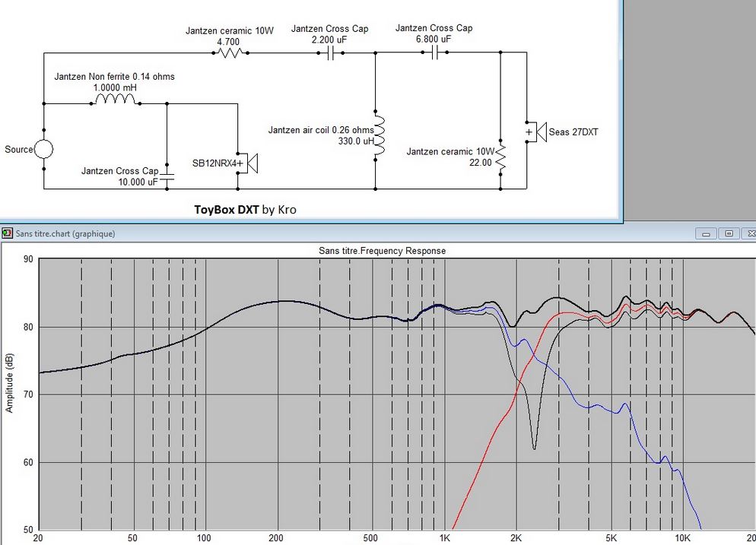Image resolution: width=756 pixels, height=545 pixels.
Task: Click the 1K frequency axis label
Action: 444,537
